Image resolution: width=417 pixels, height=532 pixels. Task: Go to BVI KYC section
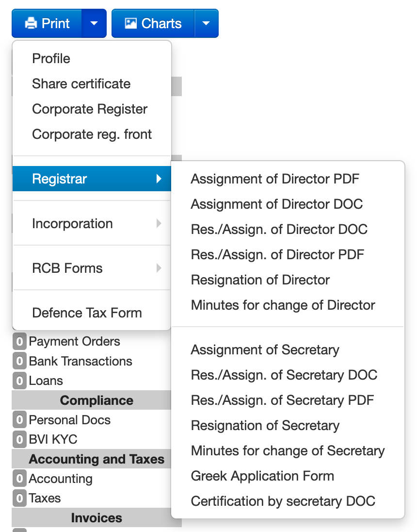tap(53, 440)
